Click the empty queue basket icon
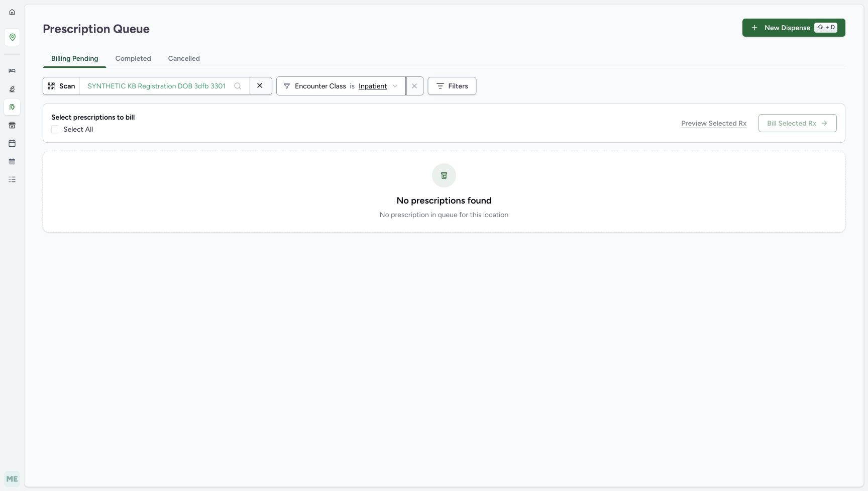868x491 pixels. (444, 175)
